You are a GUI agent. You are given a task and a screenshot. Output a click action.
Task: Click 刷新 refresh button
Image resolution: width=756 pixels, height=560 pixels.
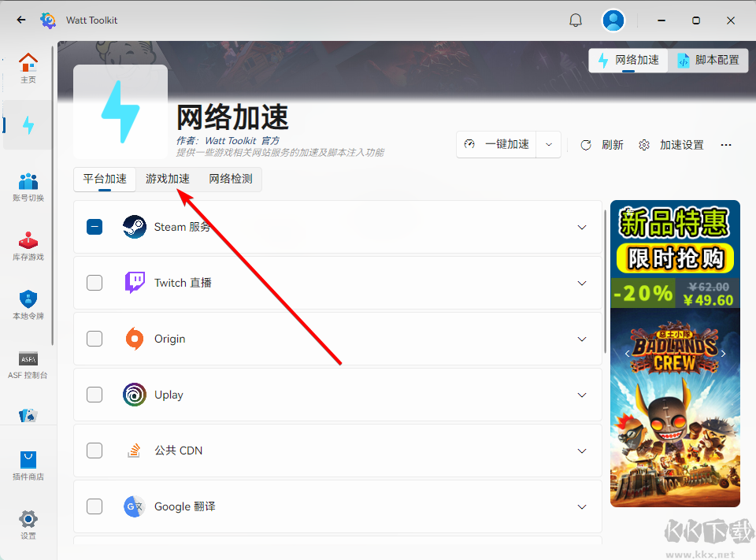602,145
